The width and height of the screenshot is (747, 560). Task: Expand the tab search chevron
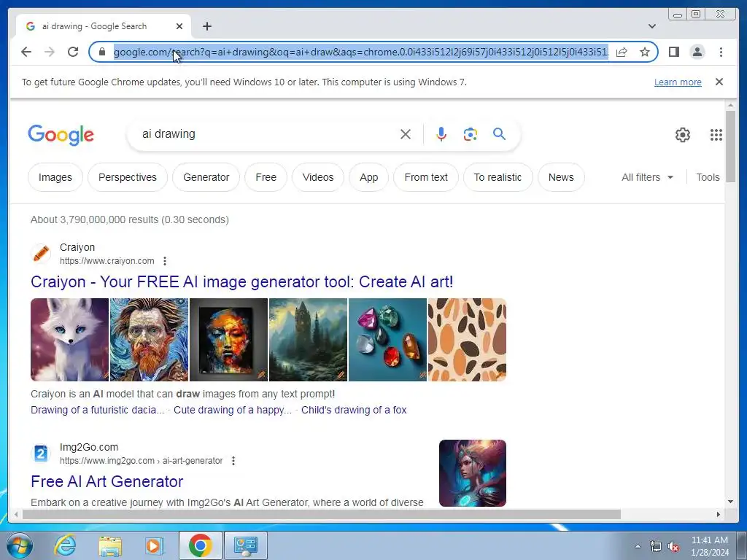[x=651, y=26]
